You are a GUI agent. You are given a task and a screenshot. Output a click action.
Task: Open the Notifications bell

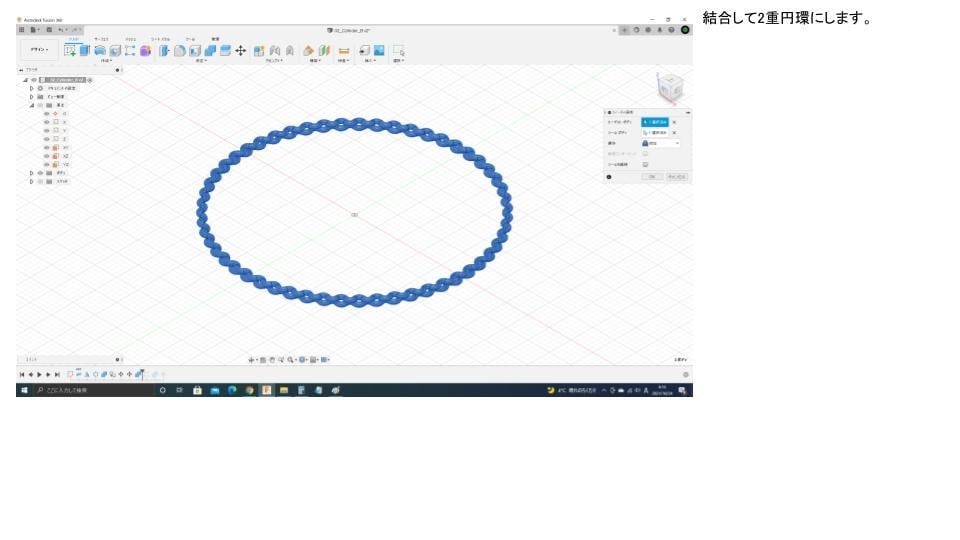[659, 30]
